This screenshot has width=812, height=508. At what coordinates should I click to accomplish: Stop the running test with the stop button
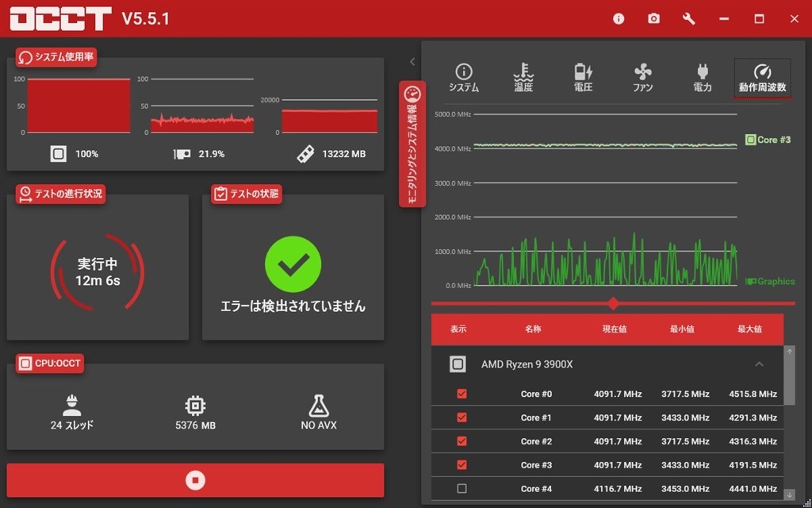[x=195, y=480]
